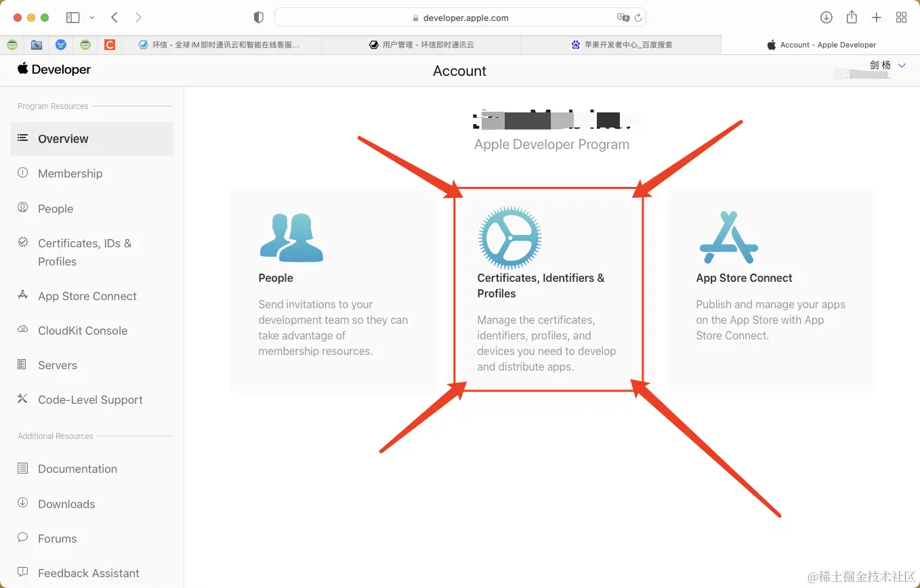Switch to the 环信 全球IM tab
The height and width of the screenshot is (588, 920).
click(222, 45)
